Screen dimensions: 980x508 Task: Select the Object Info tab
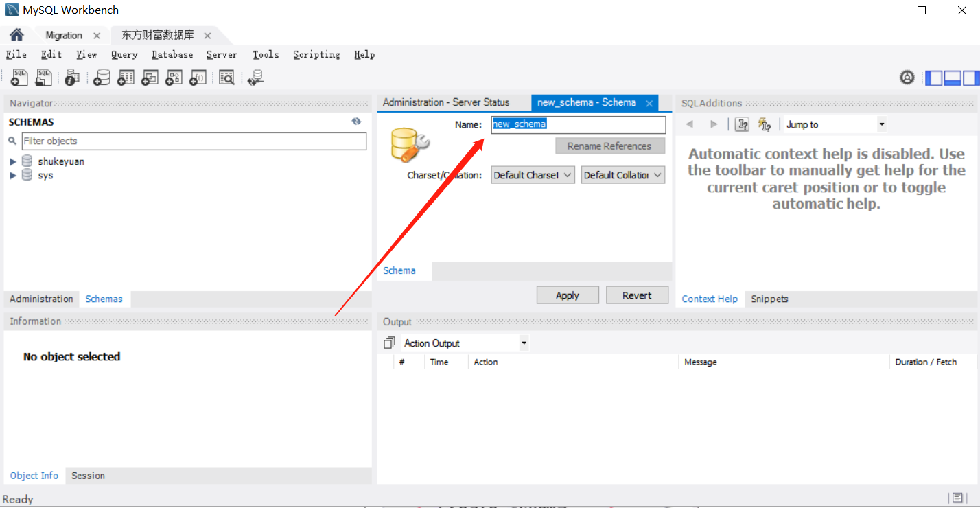coord(34,476)
